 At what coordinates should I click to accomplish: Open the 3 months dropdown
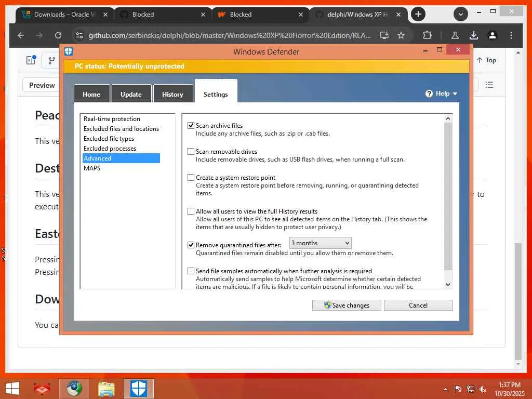320,243
